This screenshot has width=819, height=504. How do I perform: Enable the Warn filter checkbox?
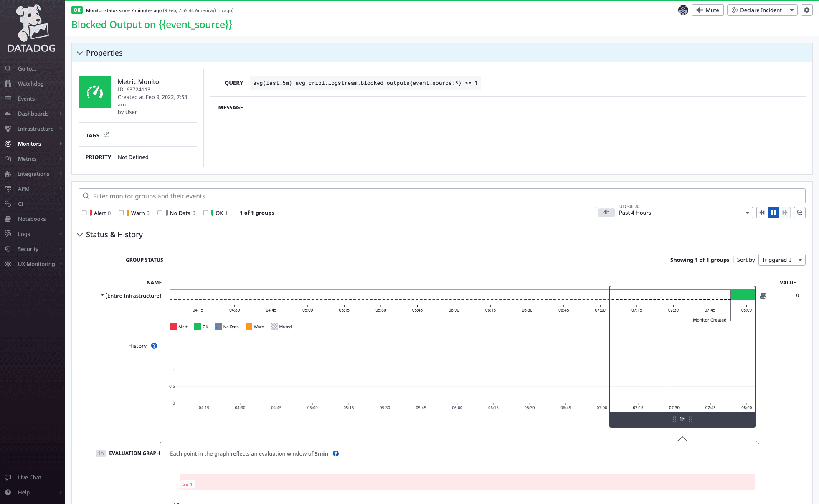(122, 213)
